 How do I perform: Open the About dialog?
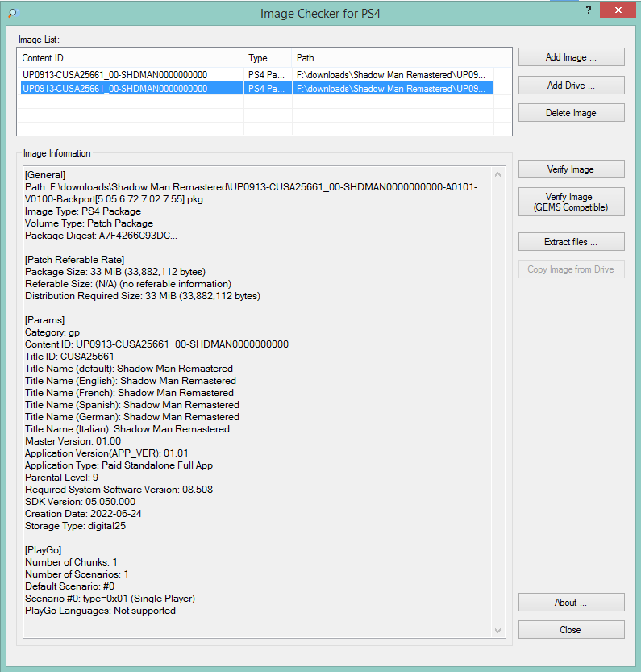[571, 603]
